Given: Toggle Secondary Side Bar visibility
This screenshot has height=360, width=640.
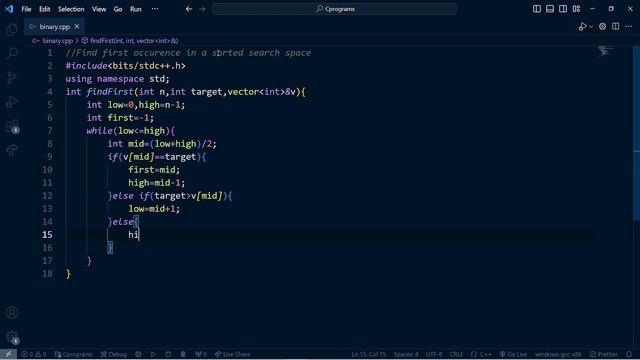Looking at the screenshot, I should coord(563,9).
